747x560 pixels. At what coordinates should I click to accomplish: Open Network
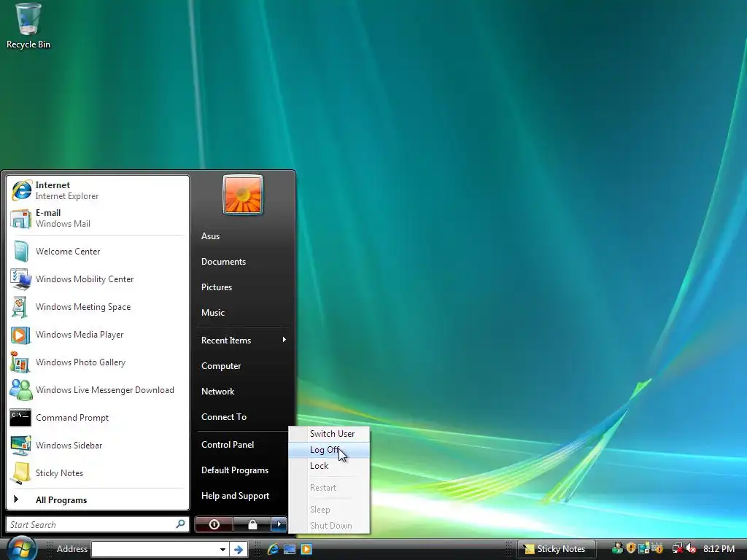pyautogui.click(x=243, y=392)
